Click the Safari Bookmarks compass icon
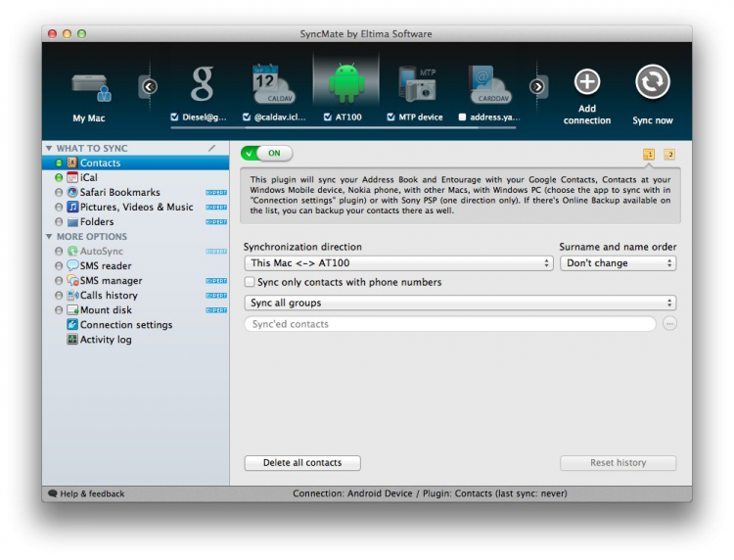Image resolution: width=734 pixels, height=560 pixels. pos(72,192)
